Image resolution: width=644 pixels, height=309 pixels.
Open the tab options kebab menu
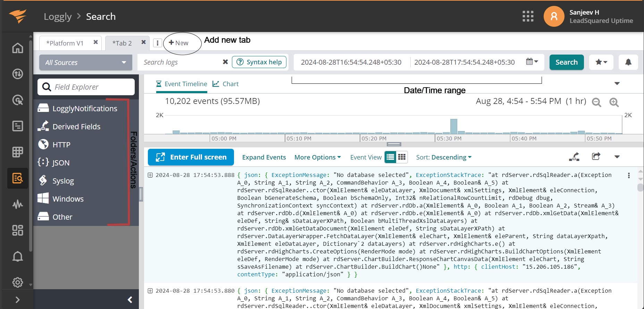158,43
